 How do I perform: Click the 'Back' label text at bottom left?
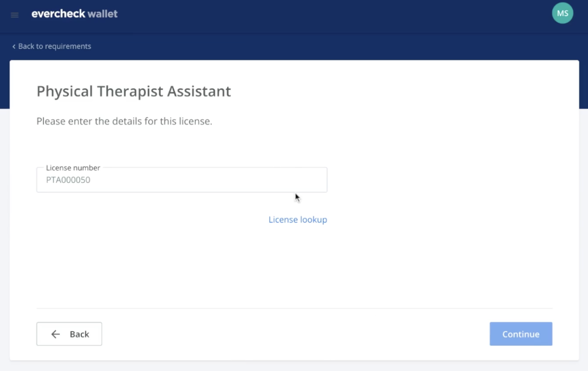click(x=79, y=334)
